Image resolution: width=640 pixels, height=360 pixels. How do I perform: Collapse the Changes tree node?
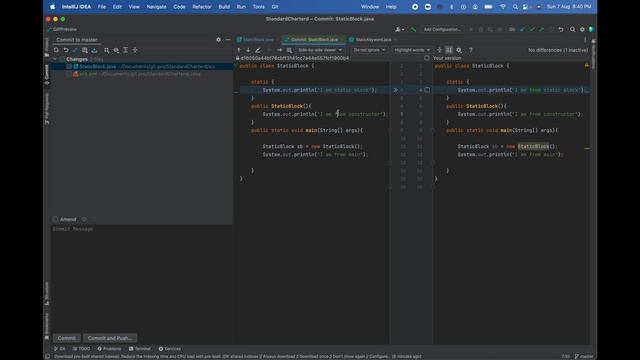pos(55,59)
